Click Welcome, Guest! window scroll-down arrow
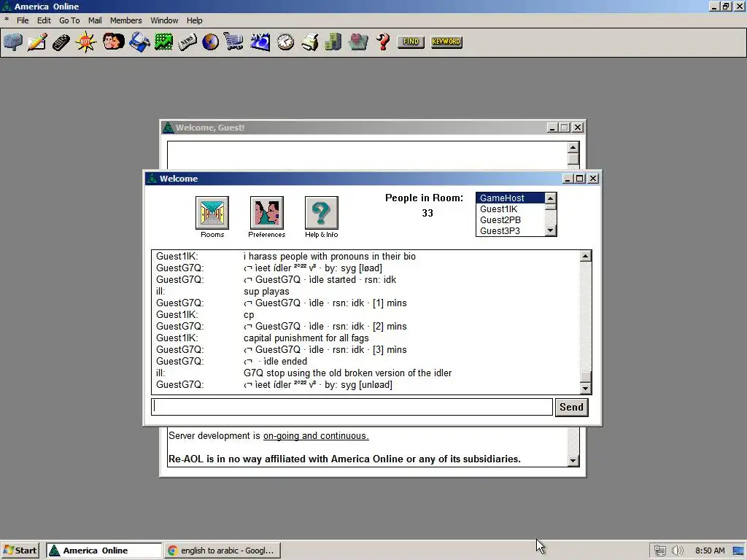 tap(573, 461)
